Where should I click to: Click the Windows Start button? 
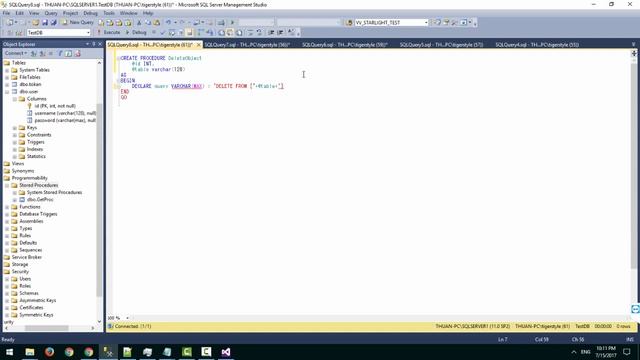[x=9, y=352]
